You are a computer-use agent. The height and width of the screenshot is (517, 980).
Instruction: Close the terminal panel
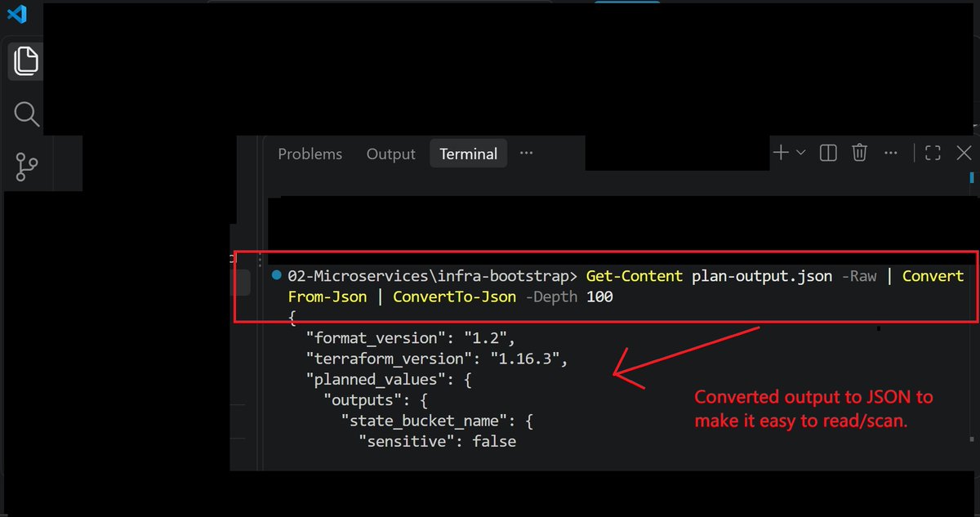(x=964, y=153)
